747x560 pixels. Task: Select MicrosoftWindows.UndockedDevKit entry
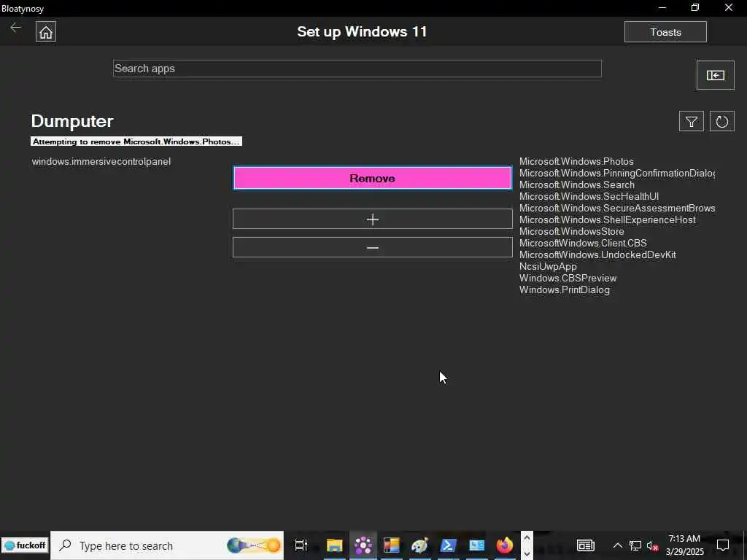click(x=597, y=254)
